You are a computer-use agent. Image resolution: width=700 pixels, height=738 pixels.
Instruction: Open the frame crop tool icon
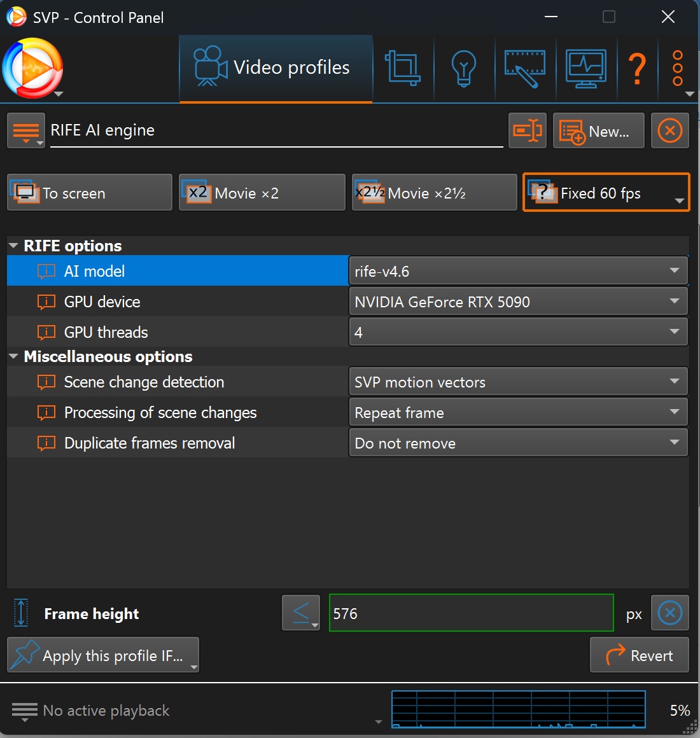pos(403,68)
